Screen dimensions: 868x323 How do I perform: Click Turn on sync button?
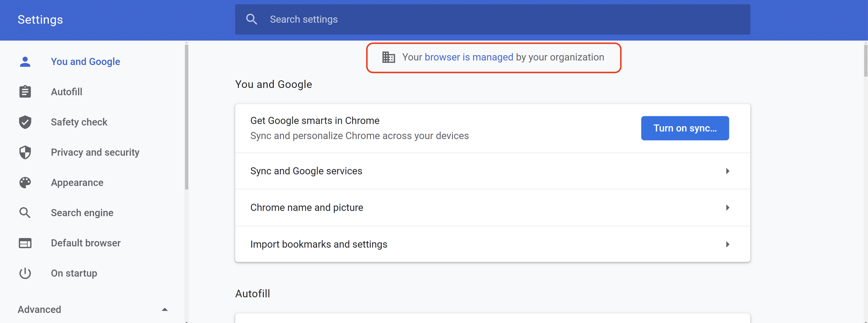point(685,128)
